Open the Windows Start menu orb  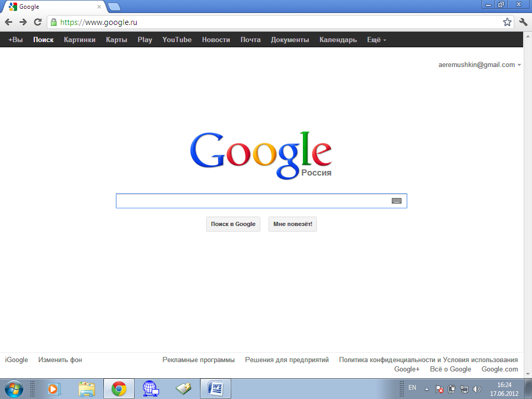tap(14, 389)
